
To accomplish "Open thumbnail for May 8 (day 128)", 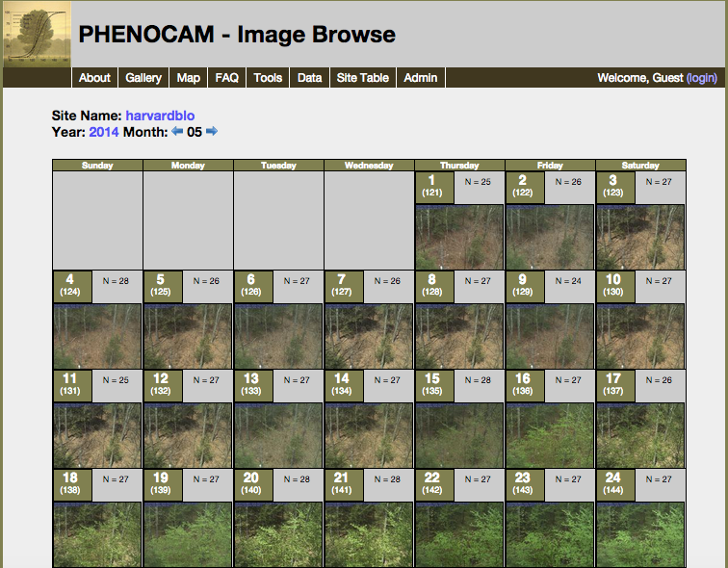I will pos(459,336).
